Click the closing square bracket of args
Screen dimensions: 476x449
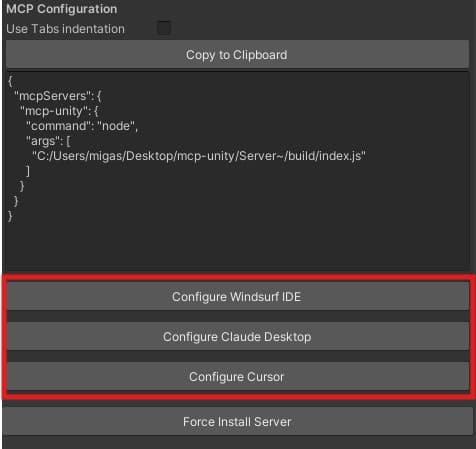coord(28,171)
